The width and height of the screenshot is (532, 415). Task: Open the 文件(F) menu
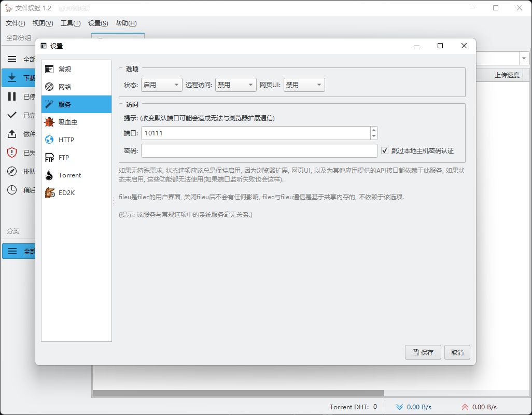tap(15, 23)
